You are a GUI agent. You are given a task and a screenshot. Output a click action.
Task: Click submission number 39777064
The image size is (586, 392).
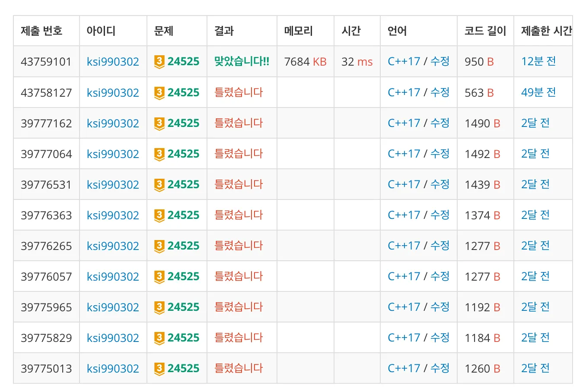coord(46,154)
